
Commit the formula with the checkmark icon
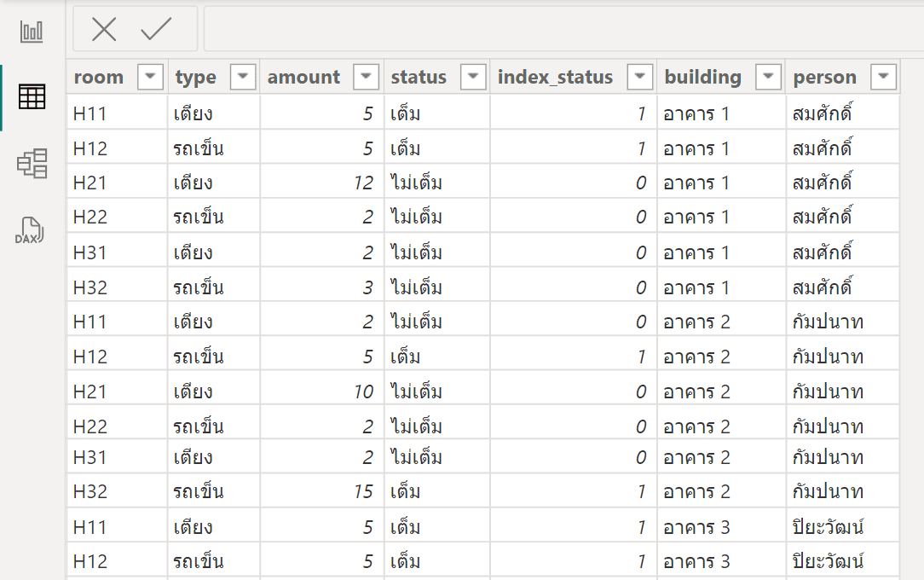click(x=156, y=30)
